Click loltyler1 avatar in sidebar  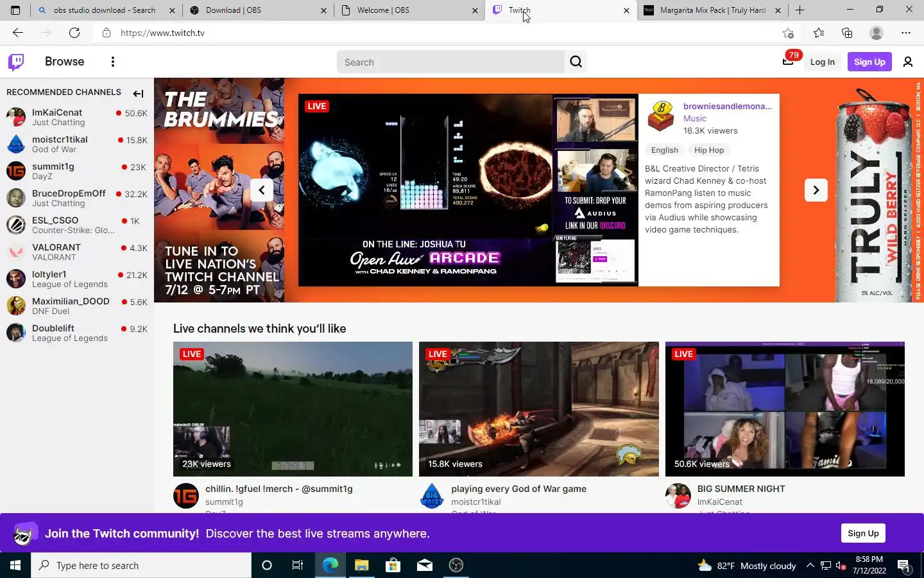pyautogui.click(x=16, y=279)
